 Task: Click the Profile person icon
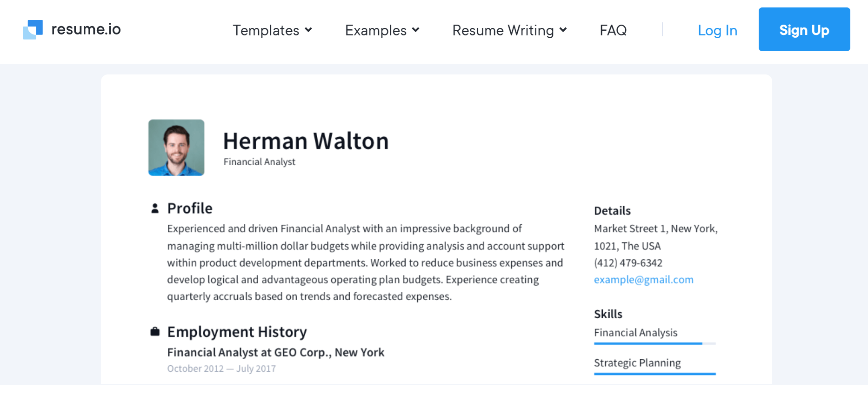point(155,208)
